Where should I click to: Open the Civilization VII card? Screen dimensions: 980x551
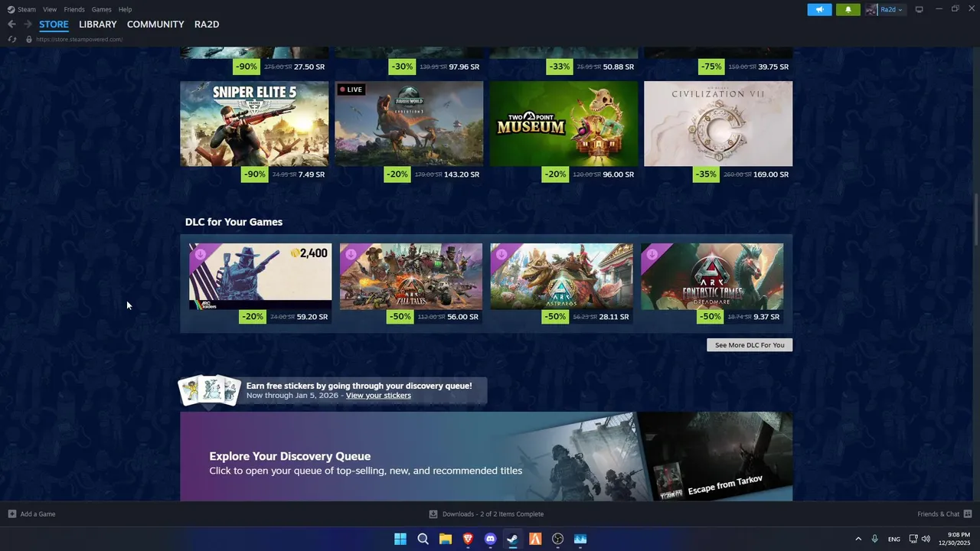pyautogui.click(x=718, y=123)
